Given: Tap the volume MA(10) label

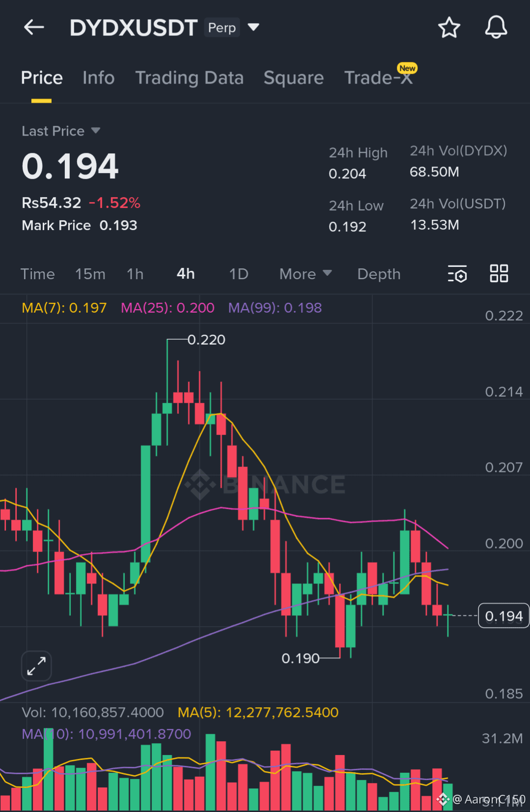Looking at the screenshot, I should point(107,734).
